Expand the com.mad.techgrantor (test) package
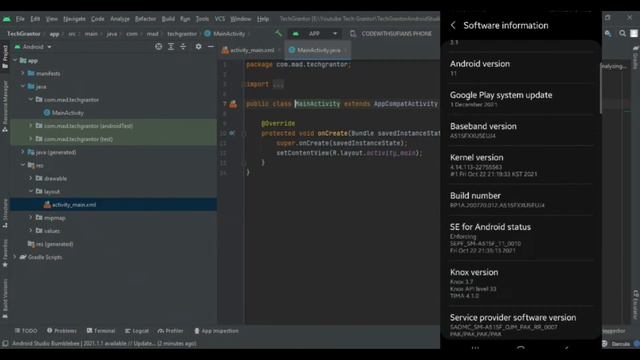 [x=31, y=139]
